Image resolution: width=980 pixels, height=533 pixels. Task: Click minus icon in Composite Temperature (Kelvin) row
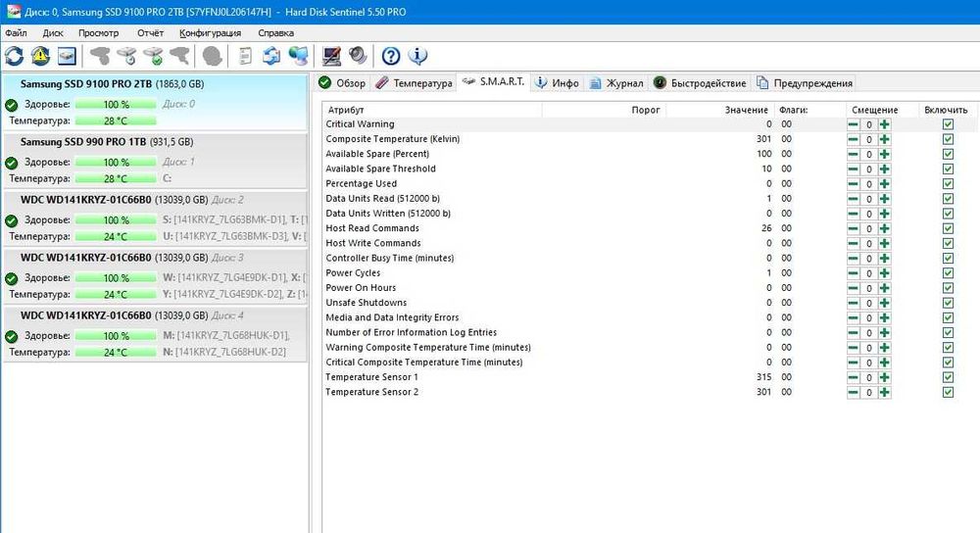(x=854, y=139)
